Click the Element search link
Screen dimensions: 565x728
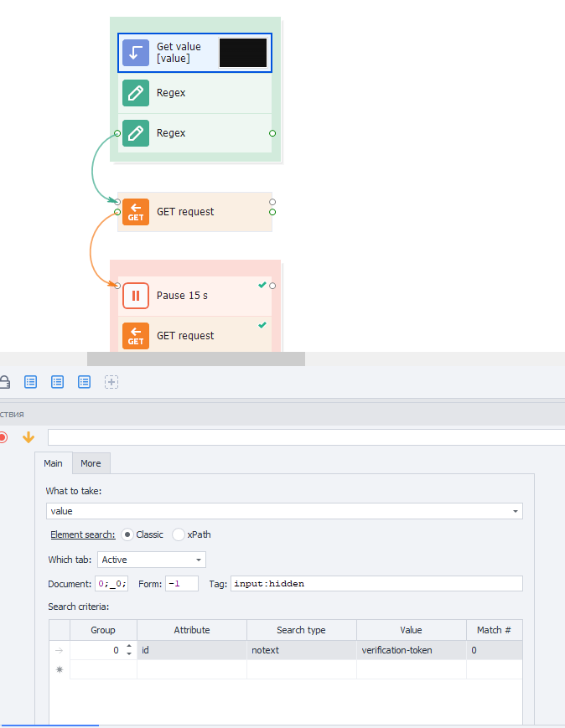point(83,534)
